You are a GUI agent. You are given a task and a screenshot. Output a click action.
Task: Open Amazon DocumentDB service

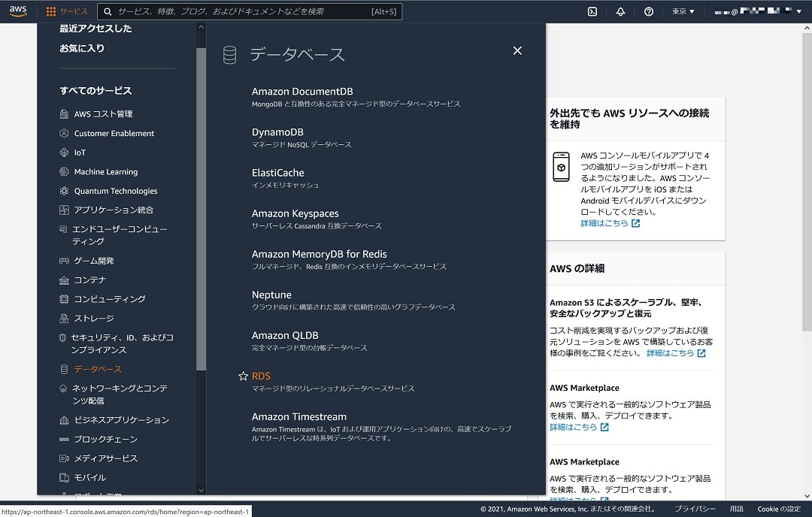302,92
